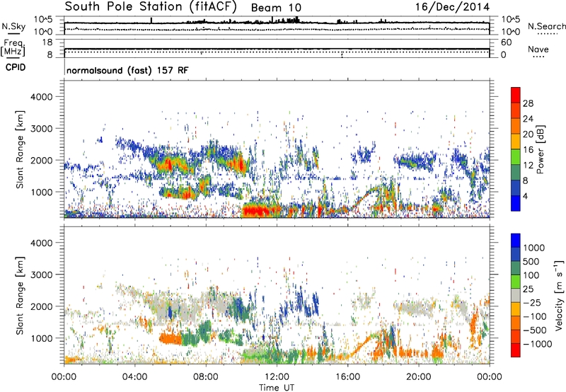
Task: Click the power range-time plot panel
Action: pos(277,149)
